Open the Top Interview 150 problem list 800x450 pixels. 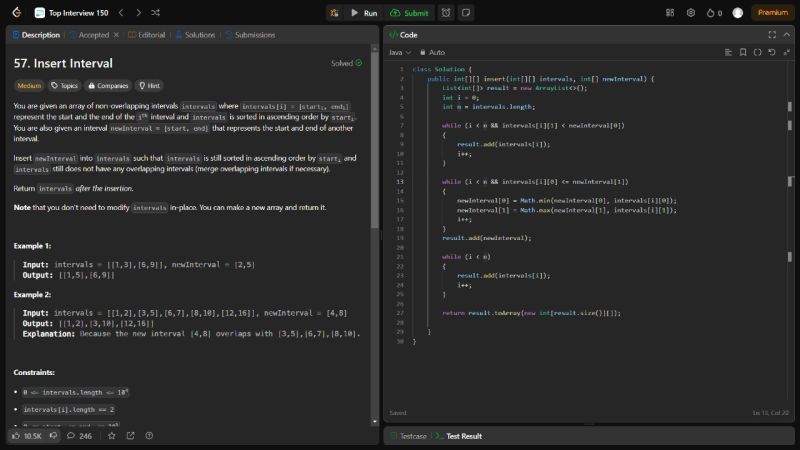click(71, 13)
